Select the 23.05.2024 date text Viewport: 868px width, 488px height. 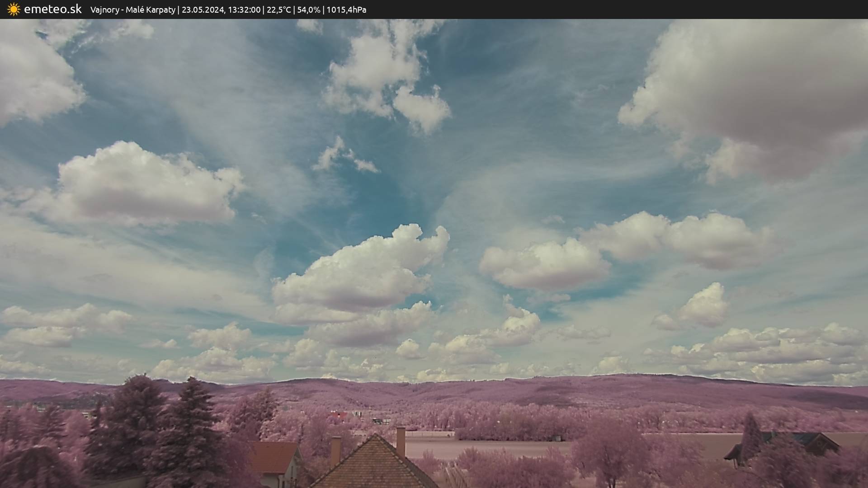[203, 9]
